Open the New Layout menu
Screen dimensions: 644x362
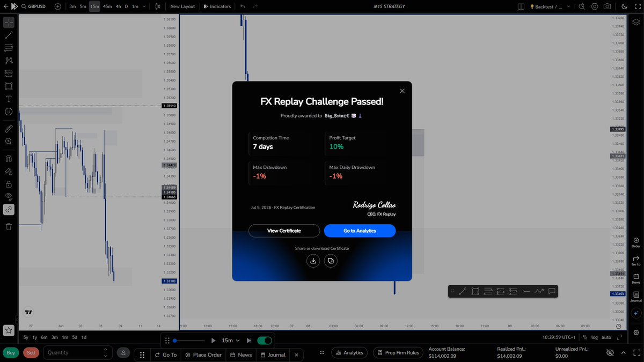coord(182,6)
